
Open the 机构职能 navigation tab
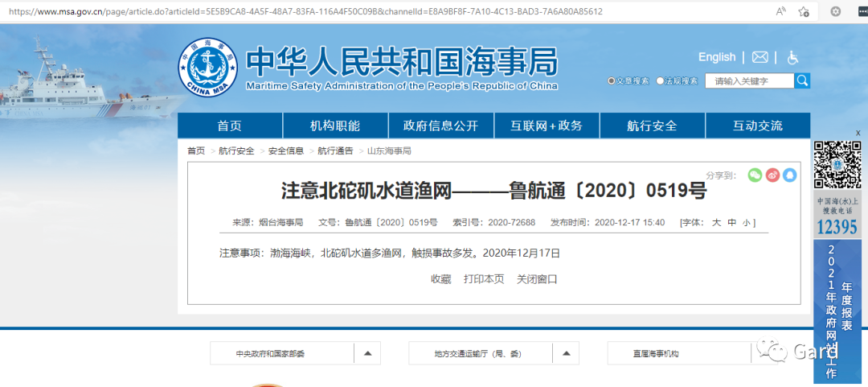click(x=335, y=126)
